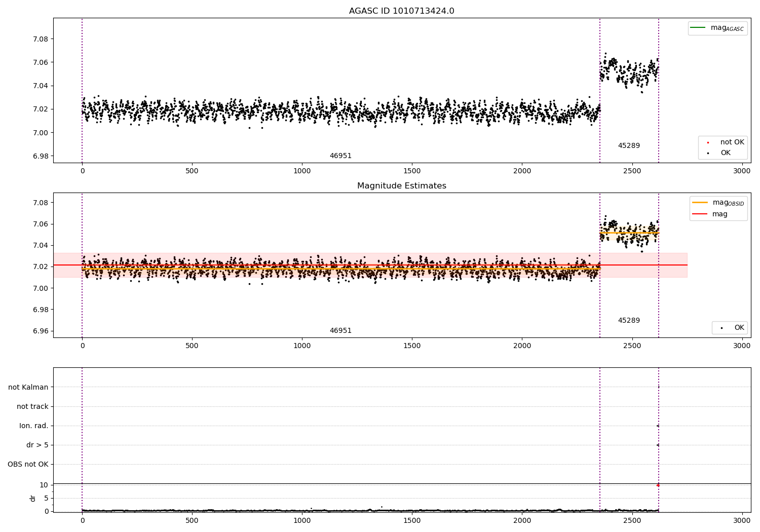This screenshot has height=532, width=760.
Task: Select the orange mag OBSID legend entry
Action: [718, 203]
